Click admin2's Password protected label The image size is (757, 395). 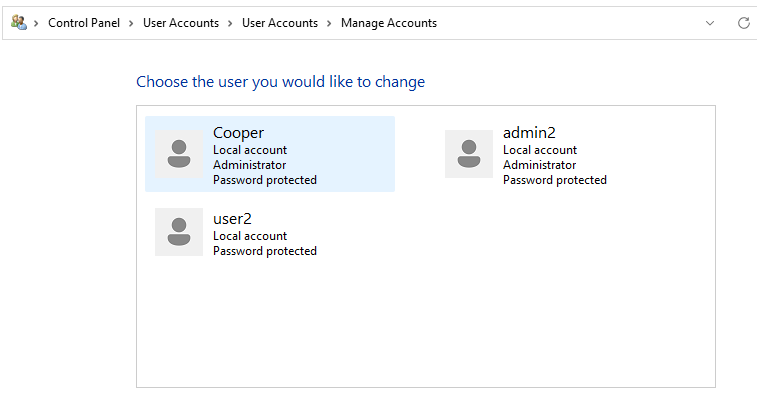click(x=555, y=180)
